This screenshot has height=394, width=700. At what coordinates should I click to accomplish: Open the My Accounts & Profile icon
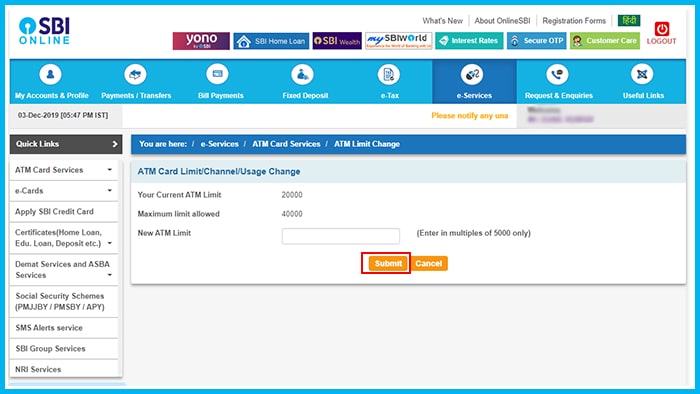click(50, 74)
